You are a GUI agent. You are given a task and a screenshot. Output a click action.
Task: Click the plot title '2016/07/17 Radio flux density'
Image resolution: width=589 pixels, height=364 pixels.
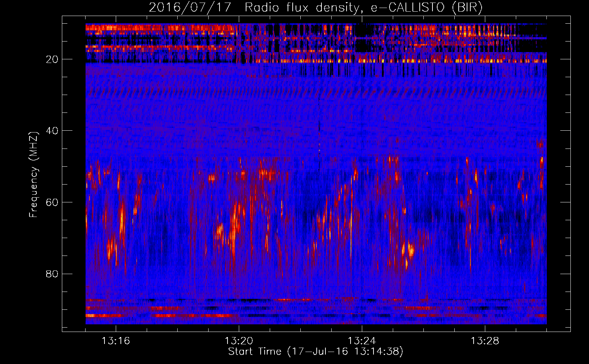[316, 7]
